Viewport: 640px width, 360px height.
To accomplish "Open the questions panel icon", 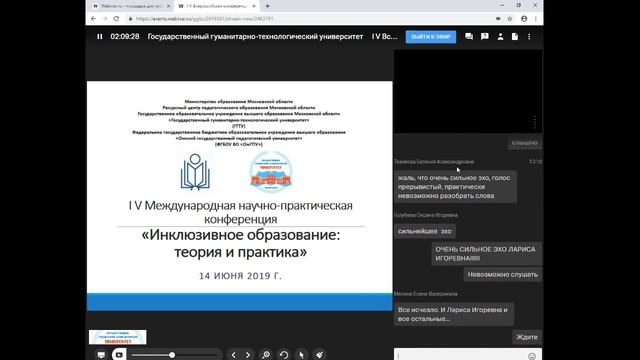I will [484, 37].
